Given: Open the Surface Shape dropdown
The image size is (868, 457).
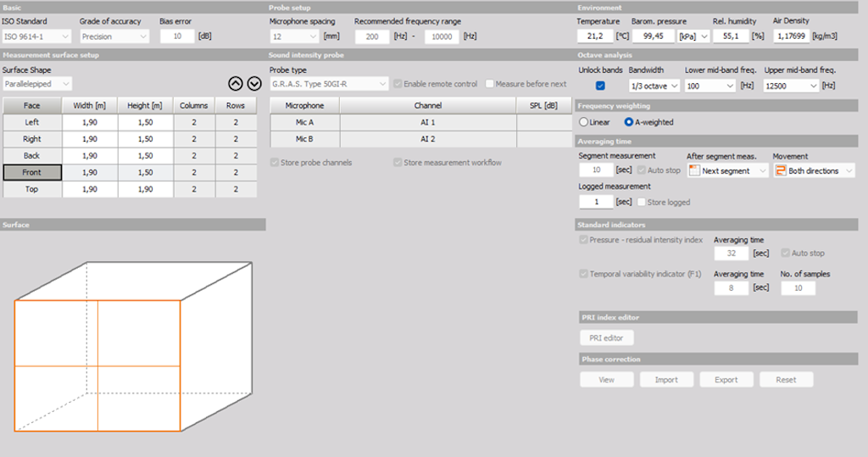Looking at the screenshot, I should pyautogui.click(x=36, y=84).
